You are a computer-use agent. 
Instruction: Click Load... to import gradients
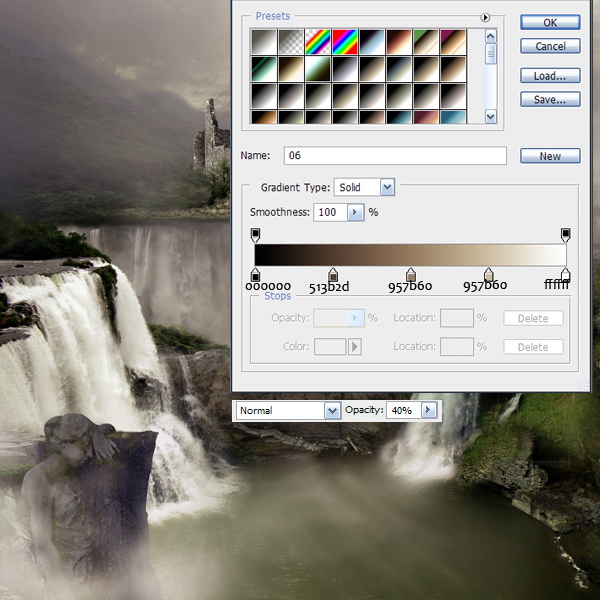tap(550, 76)
